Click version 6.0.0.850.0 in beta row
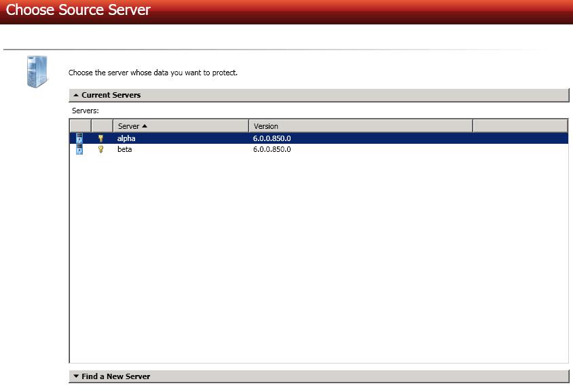 [x=272, y=149]
